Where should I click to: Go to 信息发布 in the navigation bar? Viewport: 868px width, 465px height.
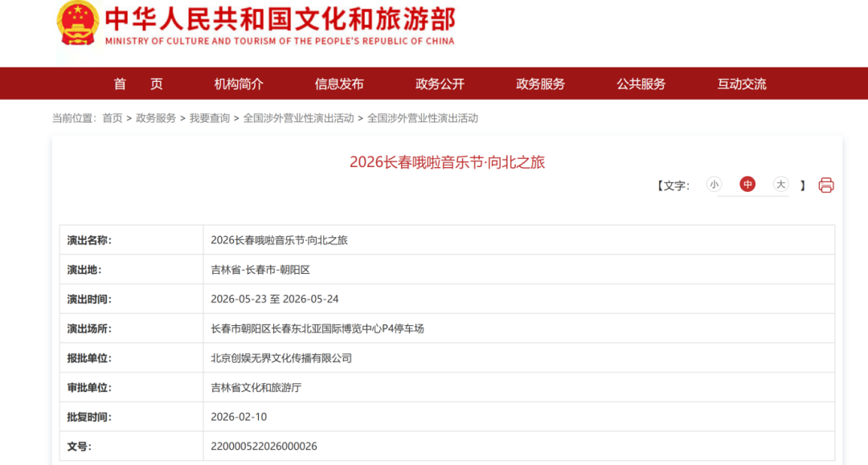click(339, 84)
